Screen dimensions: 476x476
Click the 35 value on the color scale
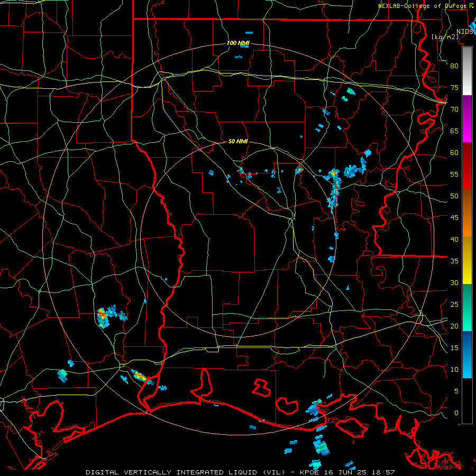454,261
